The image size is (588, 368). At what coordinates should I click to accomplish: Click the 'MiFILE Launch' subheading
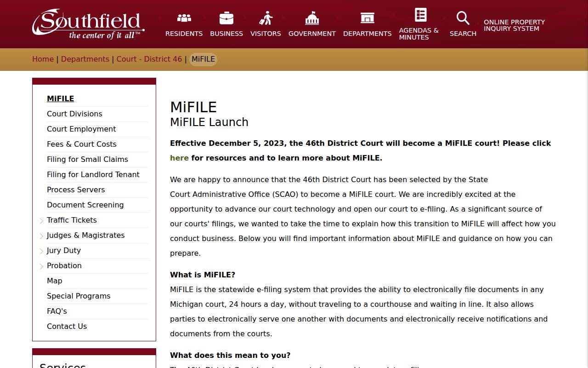209,122
